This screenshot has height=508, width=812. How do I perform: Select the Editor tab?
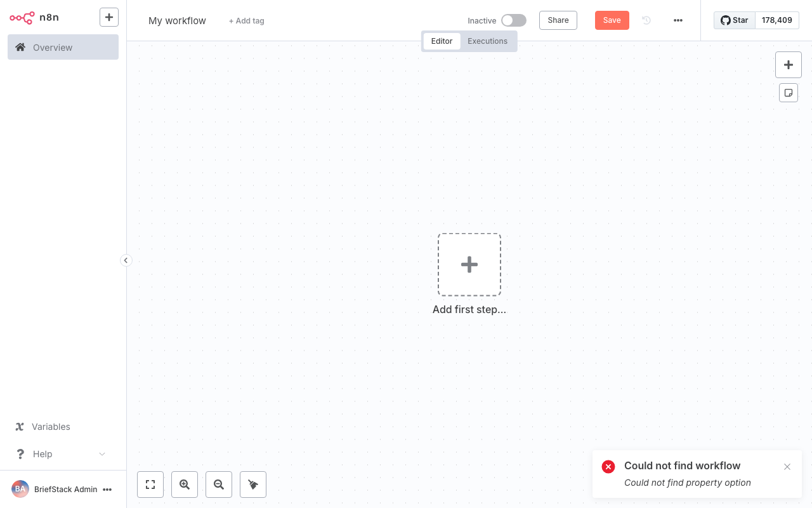point(442,41)
